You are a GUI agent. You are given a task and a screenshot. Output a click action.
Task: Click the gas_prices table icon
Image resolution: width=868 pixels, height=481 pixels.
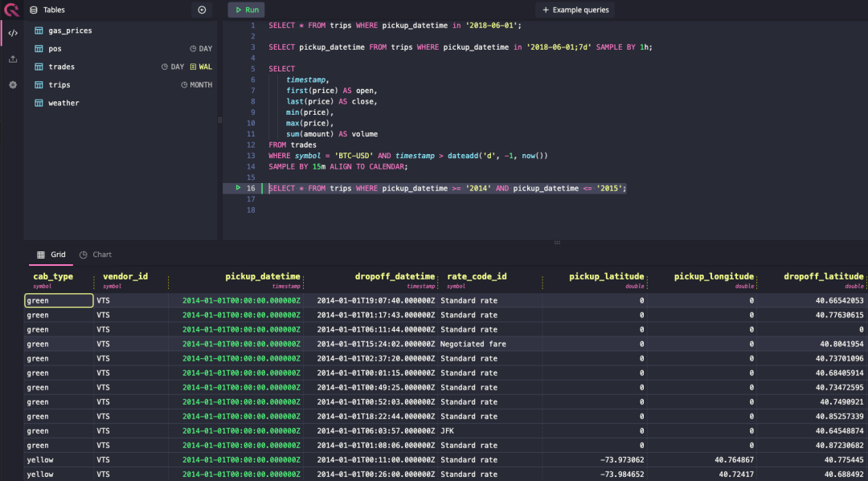tap(39, 31)
